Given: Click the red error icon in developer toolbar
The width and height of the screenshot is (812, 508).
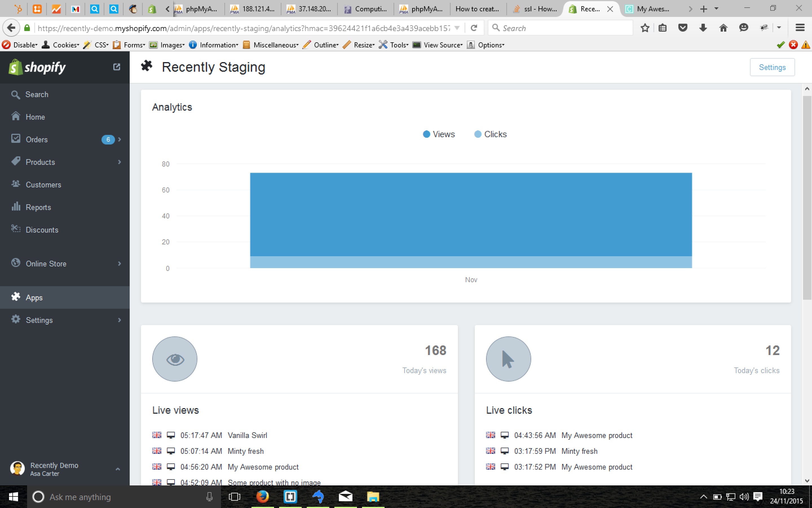Looking at the screenshot, I should pos(793,45).
